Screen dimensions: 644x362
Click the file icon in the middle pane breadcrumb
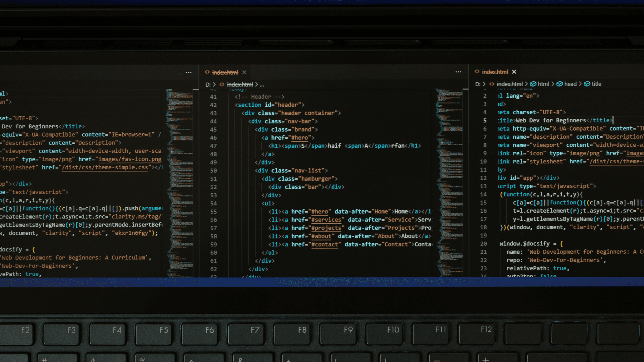222,84
